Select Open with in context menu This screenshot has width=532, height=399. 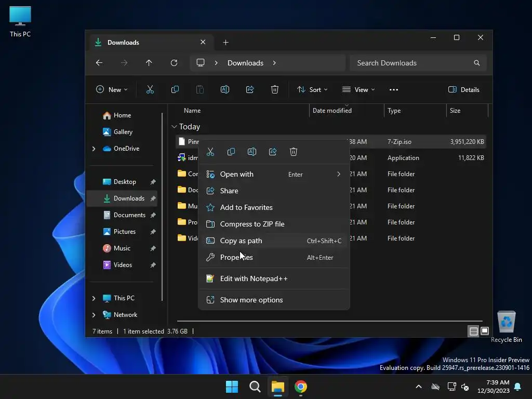pos(274,174)
